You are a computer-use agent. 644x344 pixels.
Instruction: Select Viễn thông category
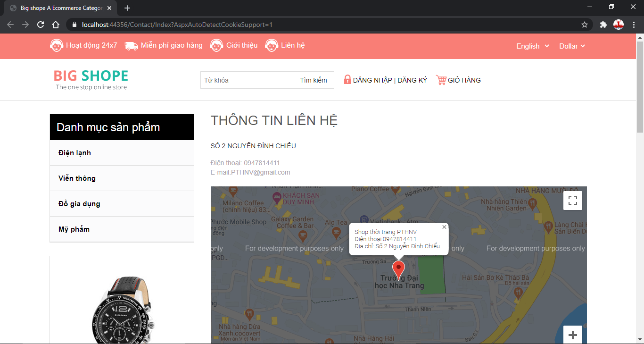[x=122, y=178]
